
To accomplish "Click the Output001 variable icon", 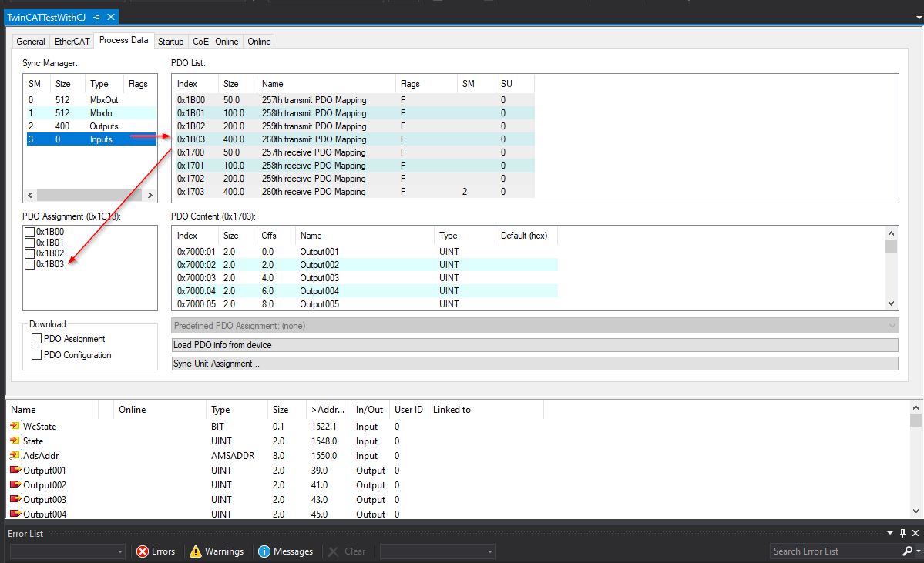I will tap(15, 470).
